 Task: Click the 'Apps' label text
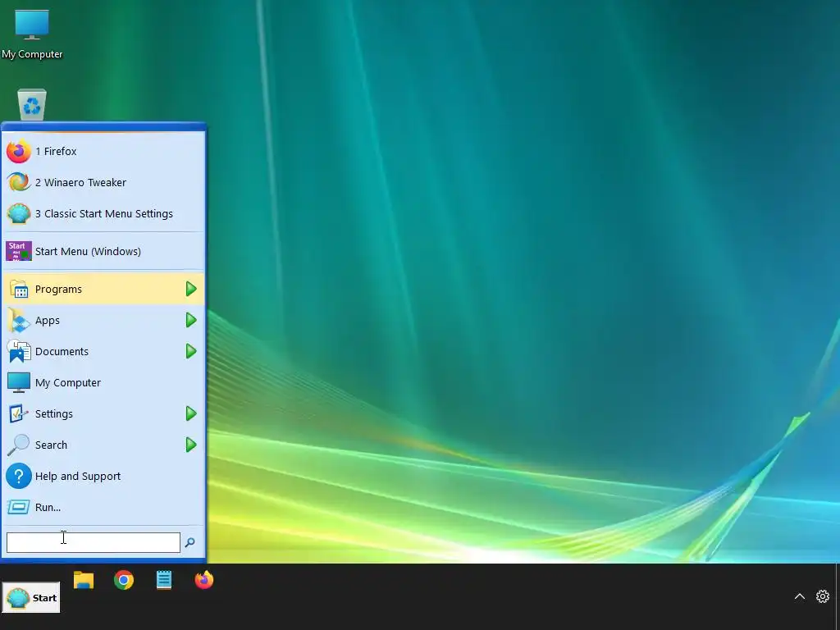(47, 321)
